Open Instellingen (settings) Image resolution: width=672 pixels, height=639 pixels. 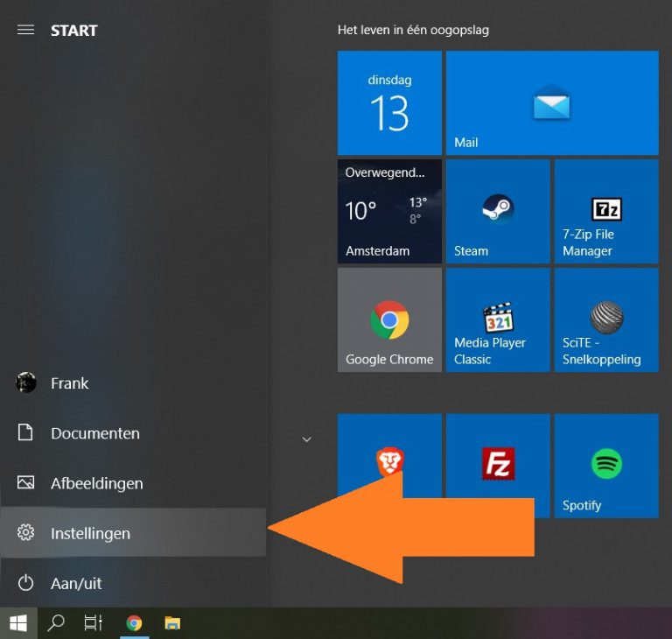133,533
